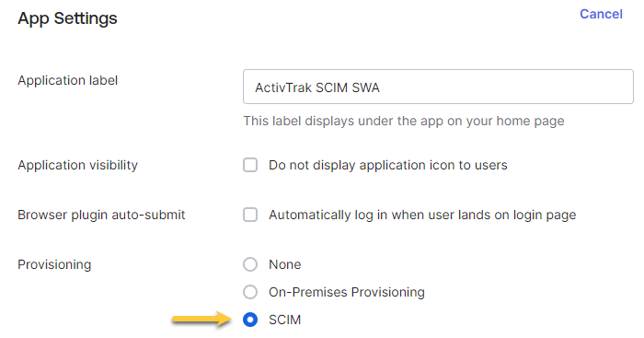Viewport: 644px width, 338px height.
Task: Click the 'SCIM' option label text
Action: 284,320
